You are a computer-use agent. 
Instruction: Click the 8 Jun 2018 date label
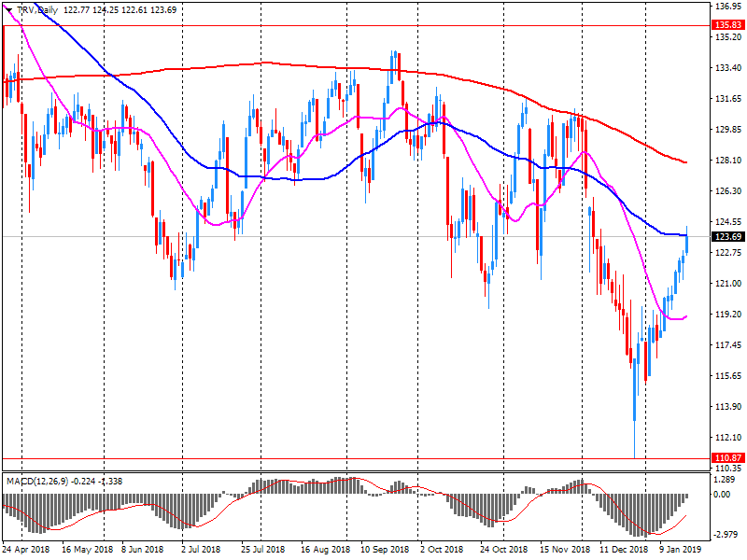point(143,550)
